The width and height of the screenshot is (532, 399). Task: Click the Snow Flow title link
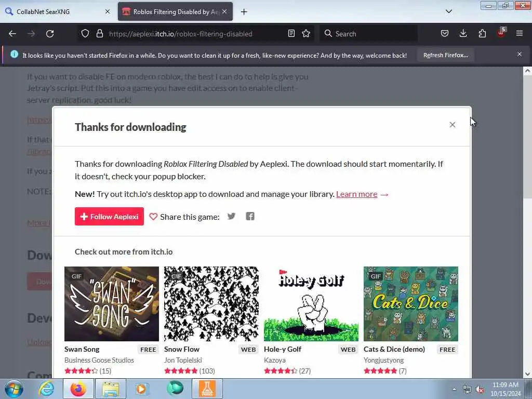182,349
